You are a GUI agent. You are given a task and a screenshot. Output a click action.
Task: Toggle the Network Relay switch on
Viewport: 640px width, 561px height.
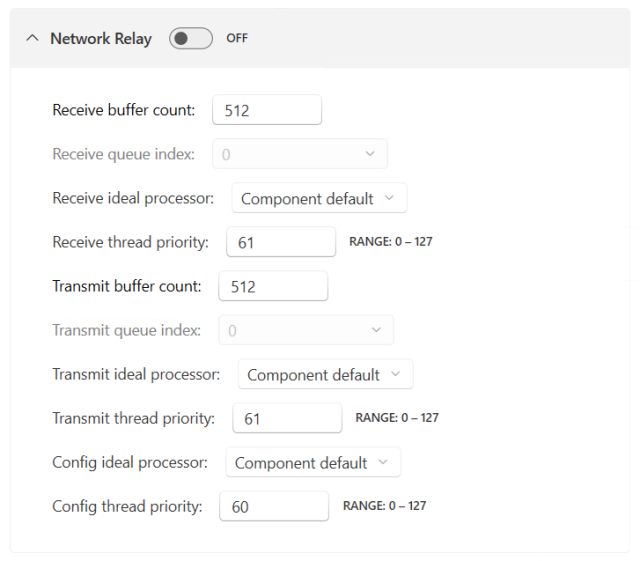pyautogui.click(x=190, y=39)
